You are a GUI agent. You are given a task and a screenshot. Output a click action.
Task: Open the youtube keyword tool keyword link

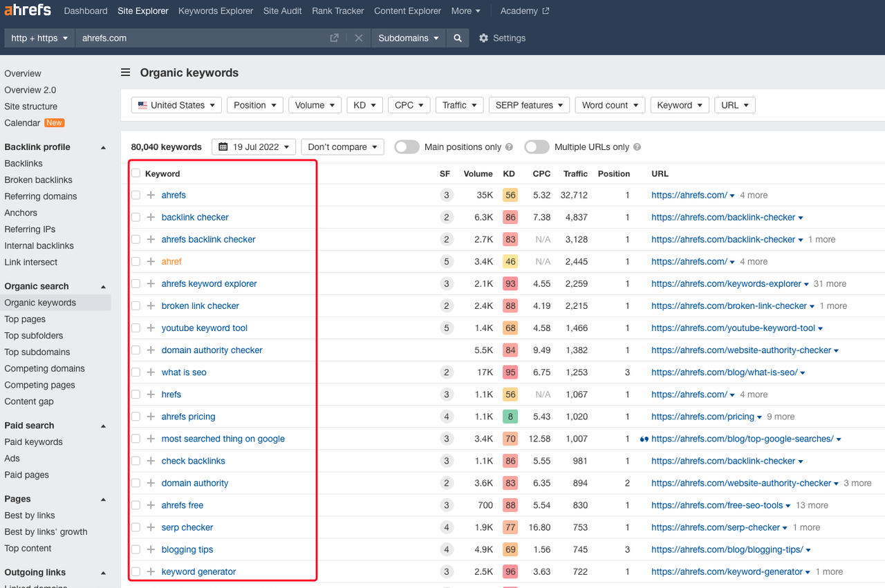pyautogui.click(x=205, y=328)
